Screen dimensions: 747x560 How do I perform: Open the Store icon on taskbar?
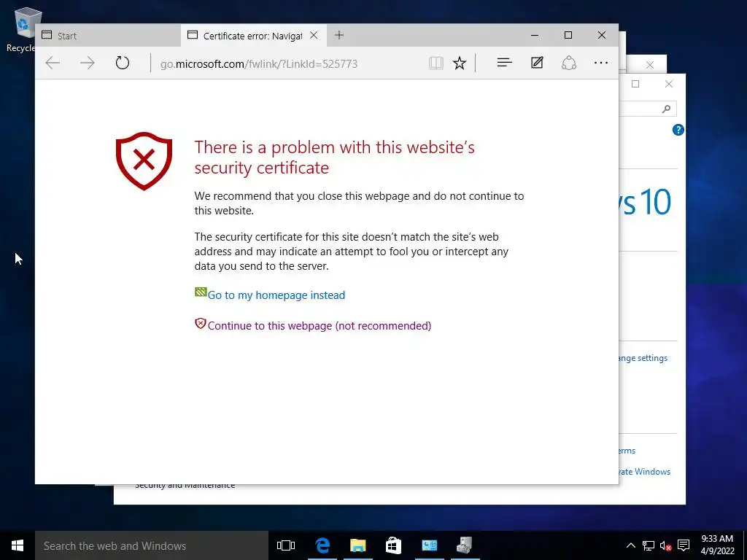click(x=393, y=545)
